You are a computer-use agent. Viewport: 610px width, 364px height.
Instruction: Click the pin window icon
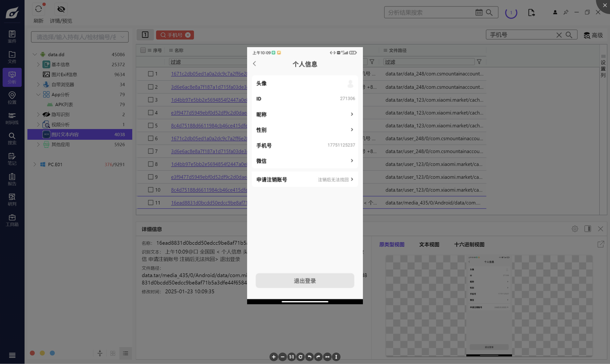point(566,12)
